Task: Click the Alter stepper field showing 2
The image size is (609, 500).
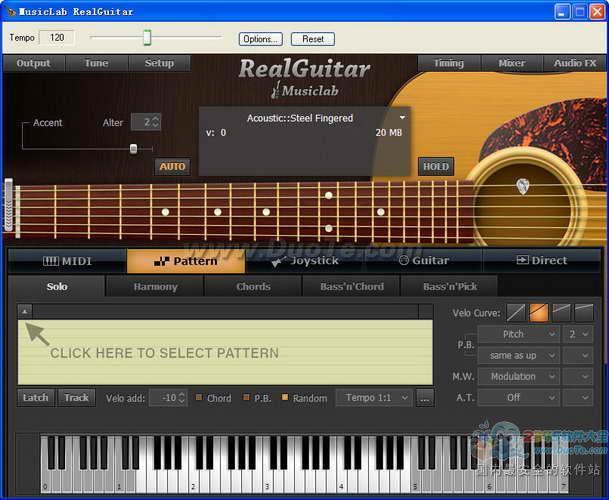Action: (x=146, y=122)
